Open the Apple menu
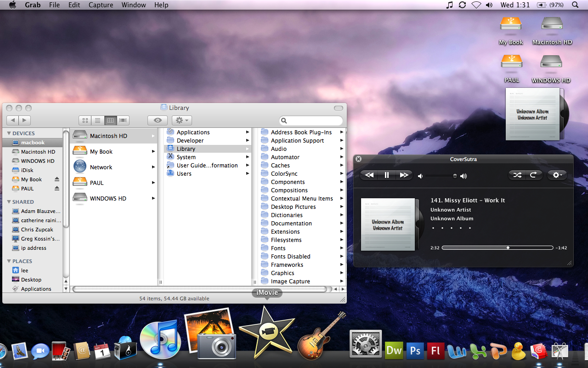This screenshot has height=368, width=588. pyautogui.click(x=12, y=5)
